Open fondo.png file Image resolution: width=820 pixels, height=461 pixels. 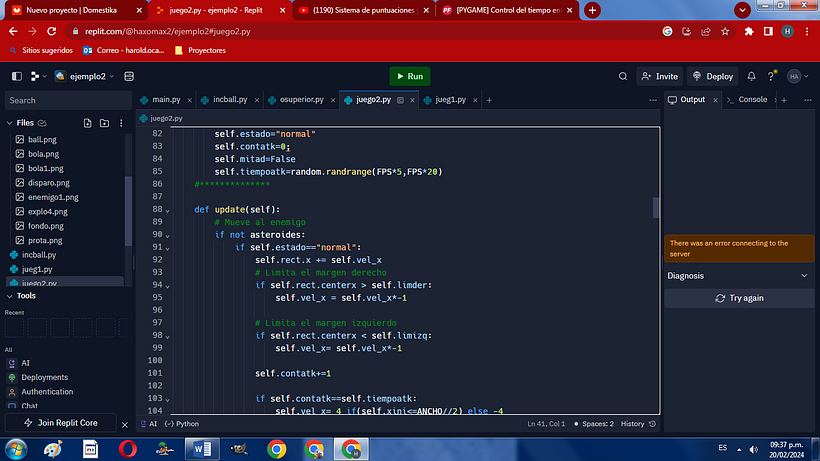(45, 226)
